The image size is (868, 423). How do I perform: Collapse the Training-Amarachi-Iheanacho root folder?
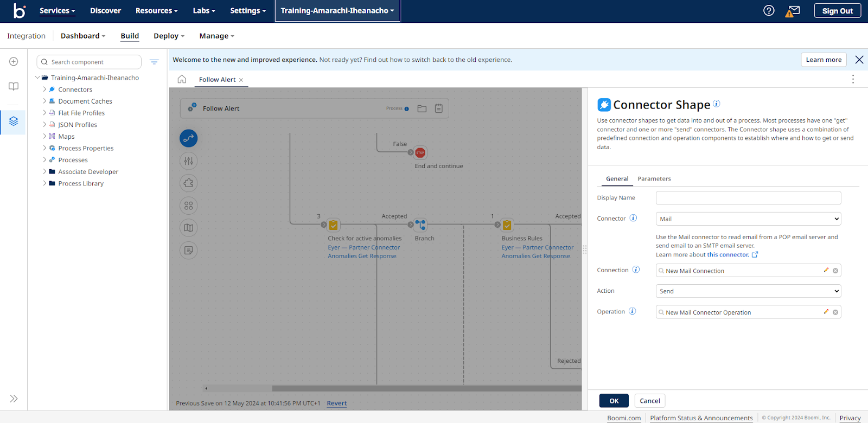coord(37,78)
